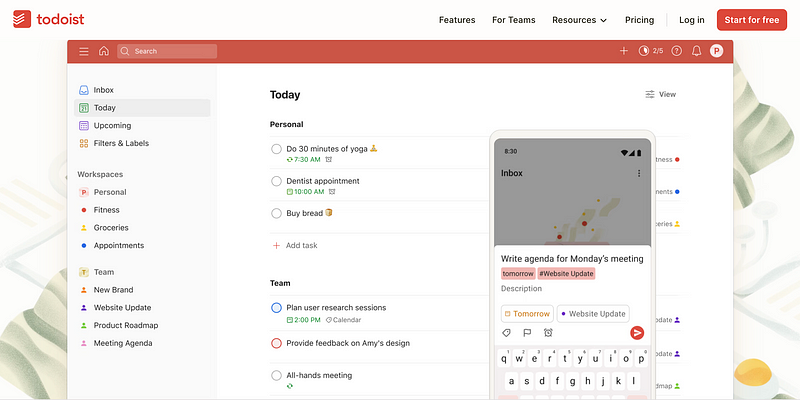Click Log in link

(691, 20)
